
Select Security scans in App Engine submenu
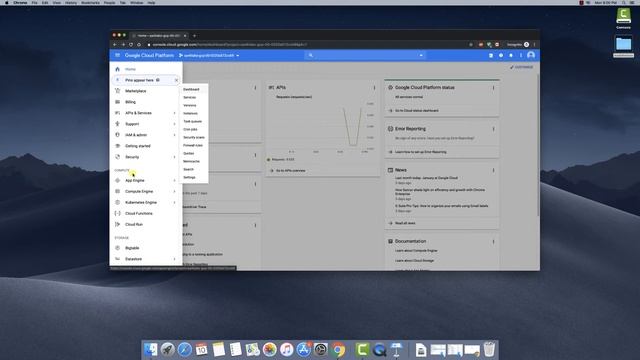(194, 137)
